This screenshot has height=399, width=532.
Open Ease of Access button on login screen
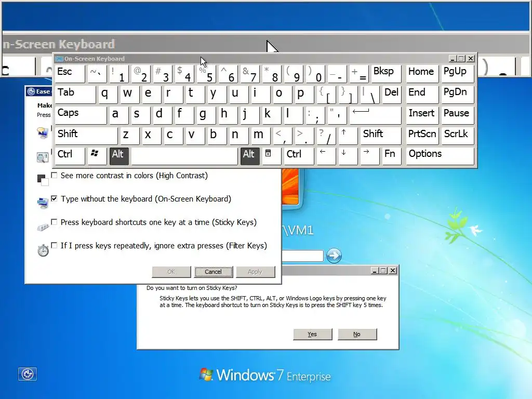28,374
